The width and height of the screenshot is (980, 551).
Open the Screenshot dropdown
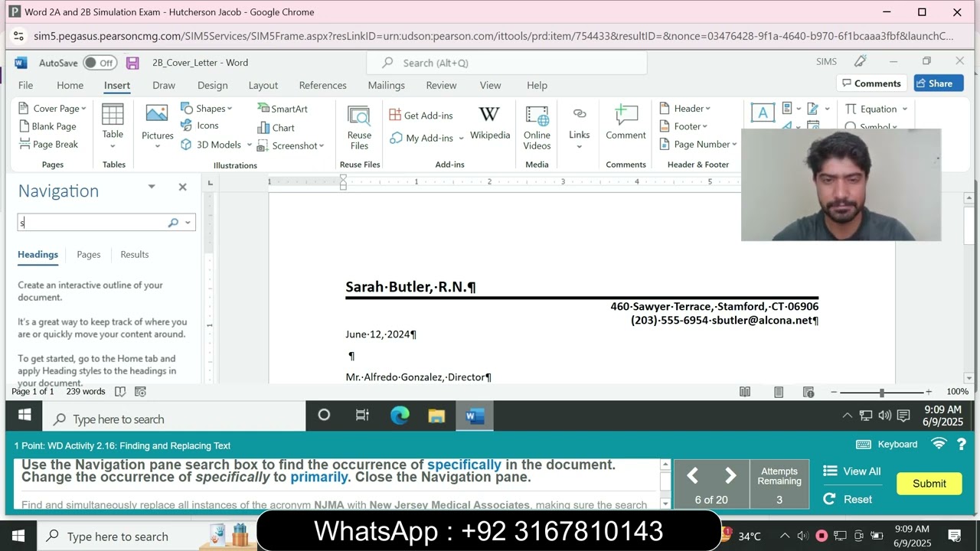pyautogui.click(x=291, y=145)
